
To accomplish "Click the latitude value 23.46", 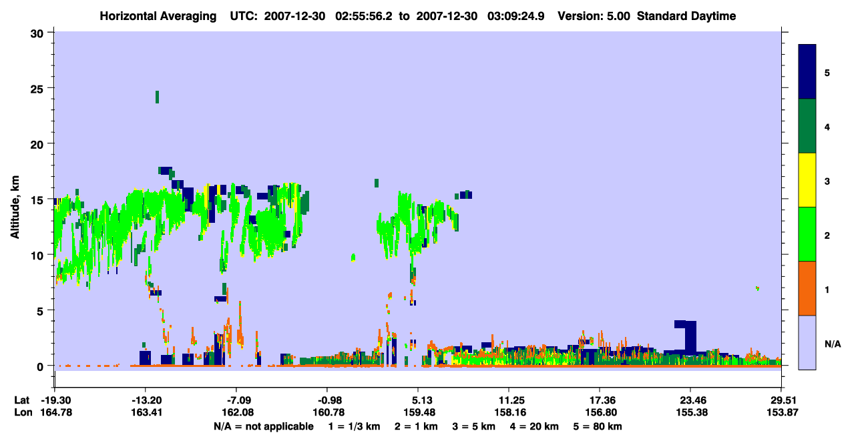I will (x=690, y=400).
